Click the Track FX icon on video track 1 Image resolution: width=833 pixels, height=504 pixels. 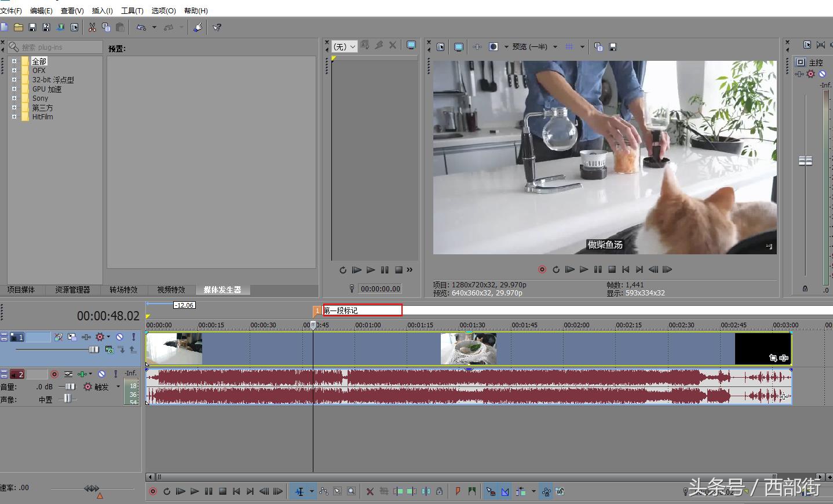[x=86, y=337]
